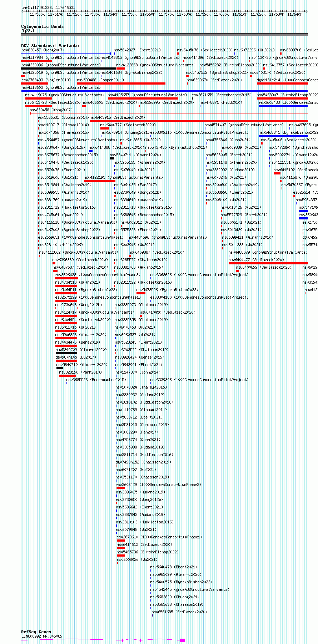Click esv3606428 1000Genomes Phase3 label
Screen dimensions: 318x644
point(98,275)
